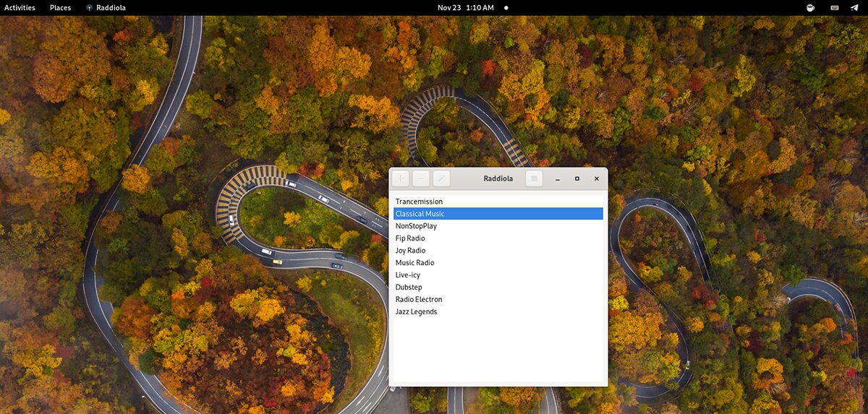Select the Trancemission station
The width and height of the screenshot is (868, 414).
419,202
